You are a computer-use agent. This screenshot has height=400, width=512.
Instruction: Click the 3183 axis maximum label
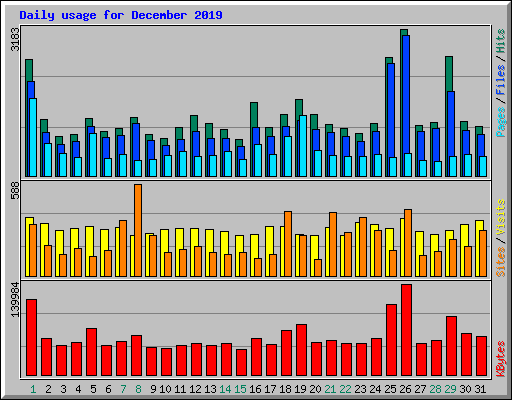tap(15, 39)
